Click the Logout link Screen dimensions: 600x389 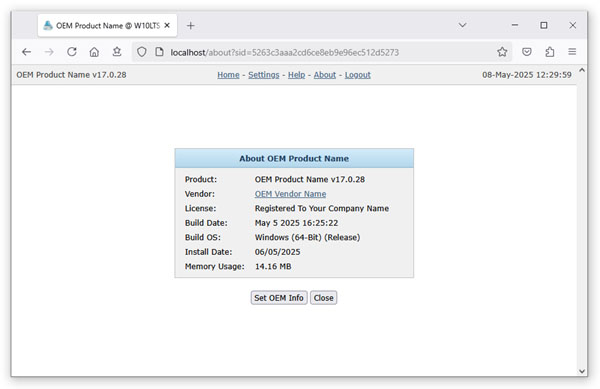[358, 75]
